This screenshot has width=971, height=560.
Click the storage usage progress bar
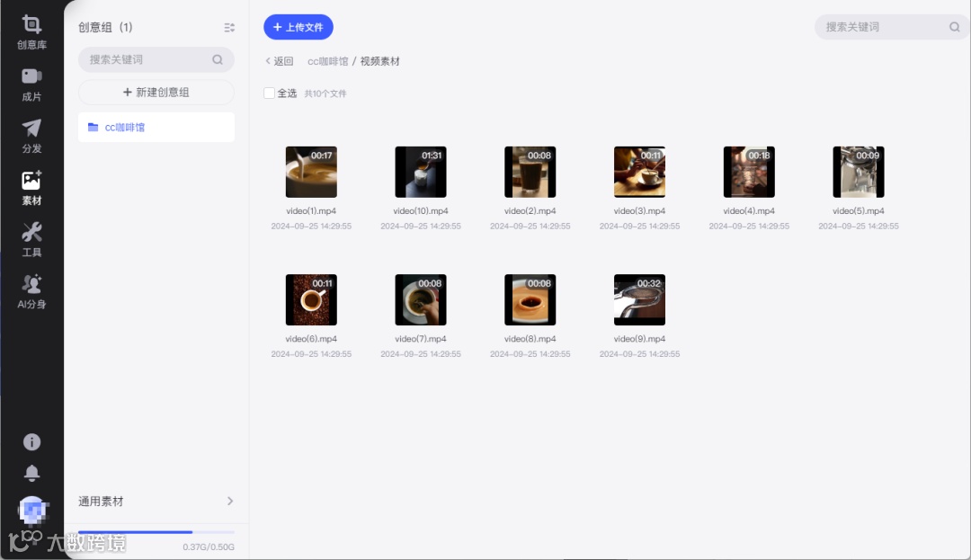tap(156, 532)
